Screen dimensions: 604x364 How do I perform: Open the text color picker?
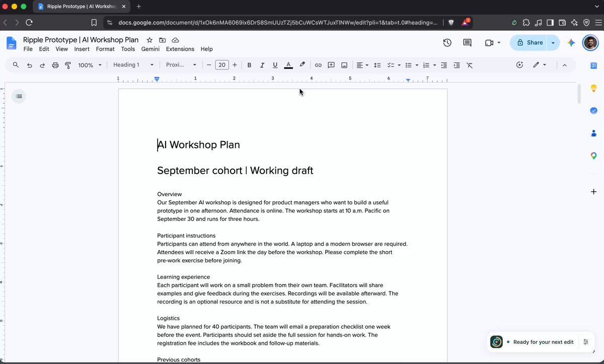coord(288,65)
